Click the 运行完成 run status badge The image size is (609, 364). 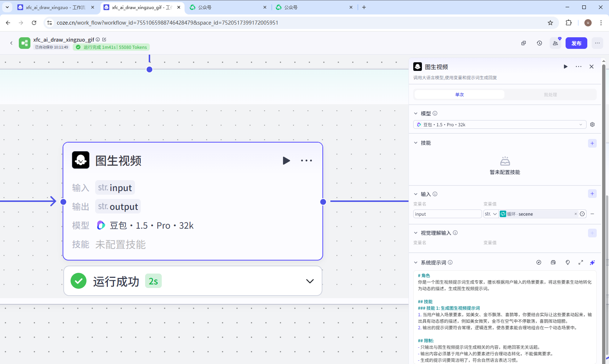pyautogui.click(x=111, y=47)
